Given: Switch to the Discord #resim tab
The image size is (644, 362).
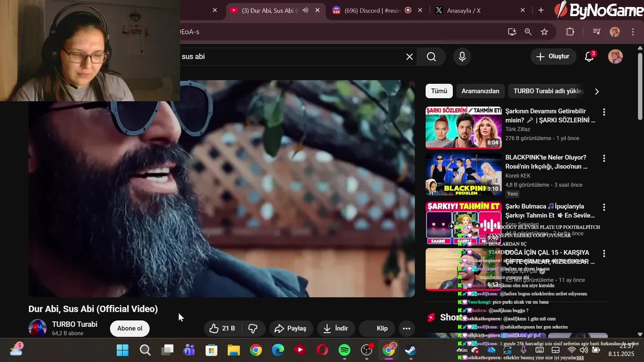Looking at the screenshot, I should coord(372,11).
